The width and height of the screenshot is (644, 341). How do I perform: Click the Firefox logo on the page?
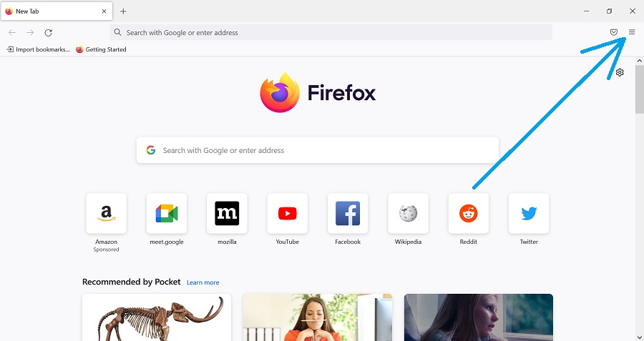tap(318, 92)
